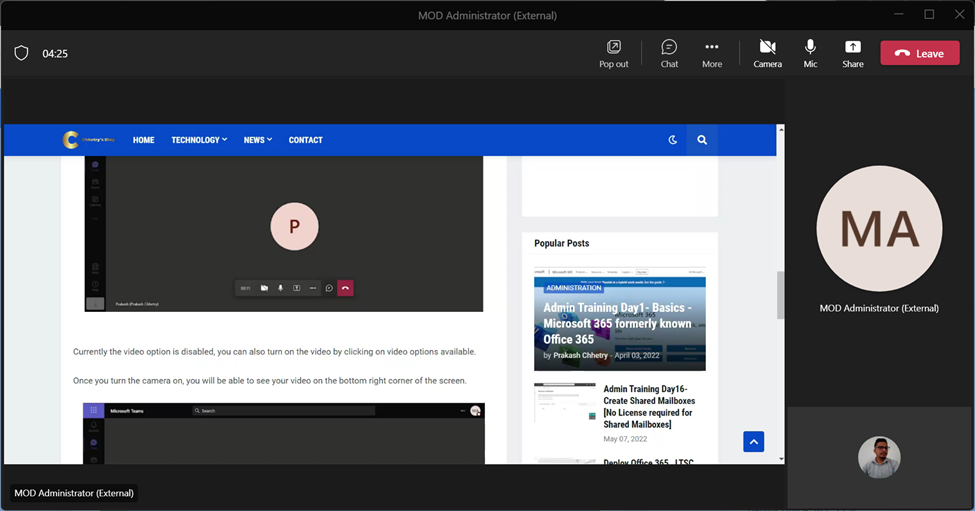Click the Day16 post thumbnail image
The image size is (975, 511).
point(565,403)
